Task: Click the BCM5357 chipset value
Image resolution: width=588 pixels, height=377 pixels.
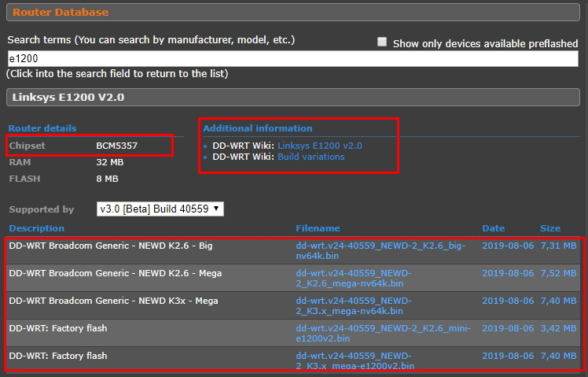Action: [x=116, y=146]
